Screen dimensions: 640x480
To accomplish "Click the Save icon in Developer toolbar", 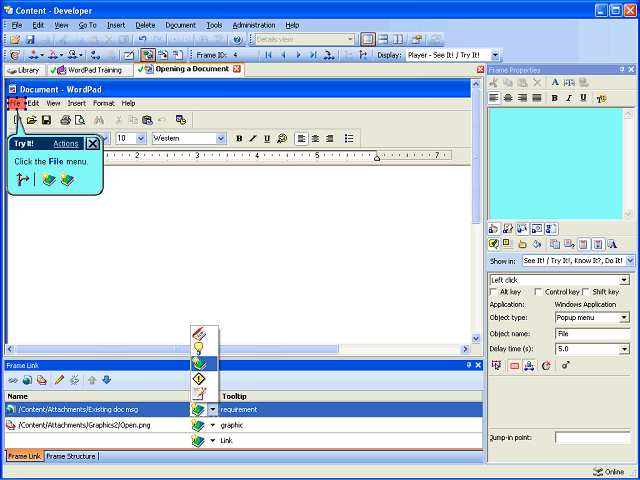I will click(x=30, y=40).
